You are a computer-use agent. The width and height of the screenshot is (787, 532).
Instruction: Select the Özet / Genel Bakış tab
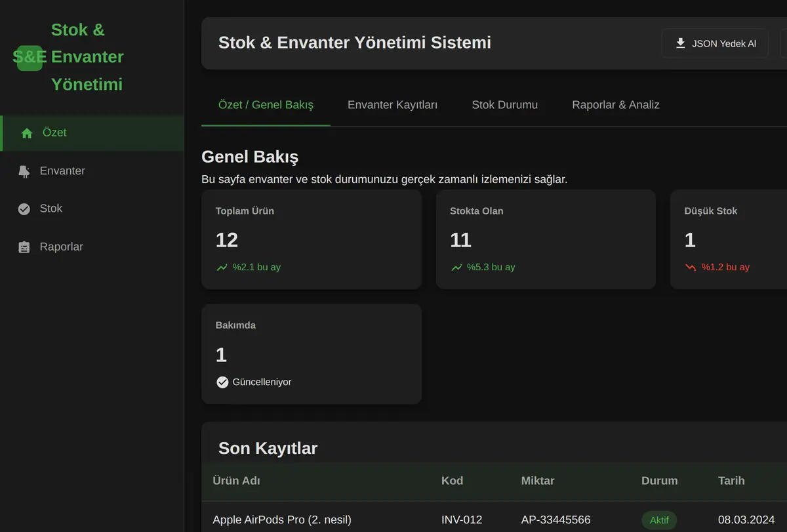click(x=266, y=105)
